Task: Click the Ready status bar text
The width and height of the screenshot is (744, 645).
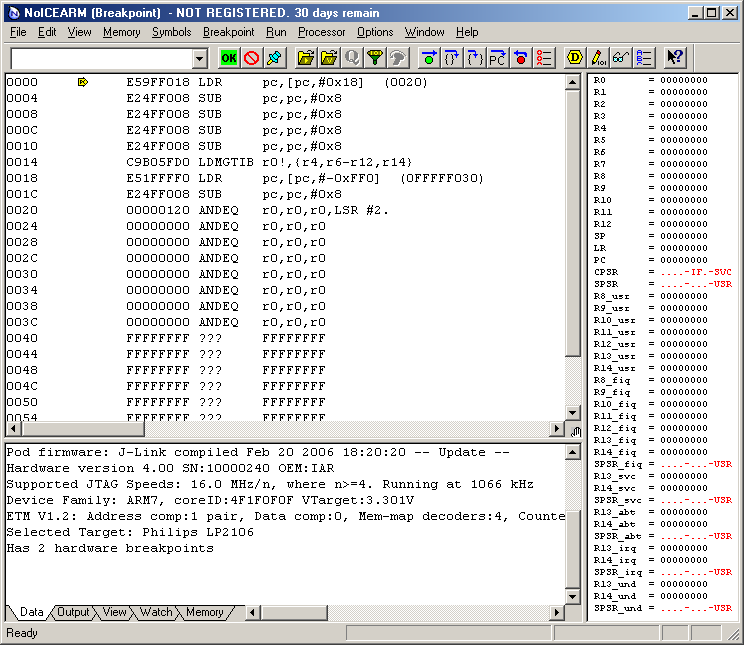Action: pyautogui.click(x=21, y=633)
